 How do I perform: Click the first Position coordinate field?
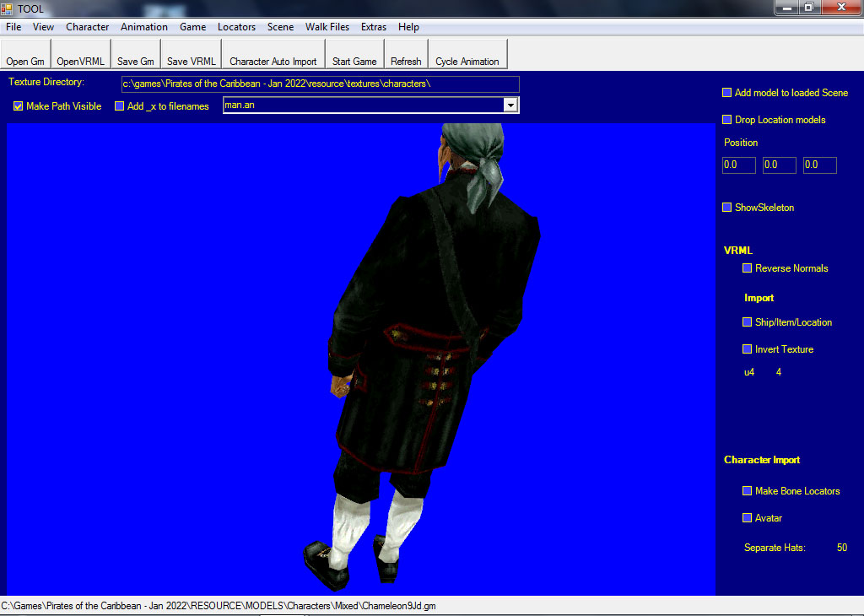click(738, 165)
